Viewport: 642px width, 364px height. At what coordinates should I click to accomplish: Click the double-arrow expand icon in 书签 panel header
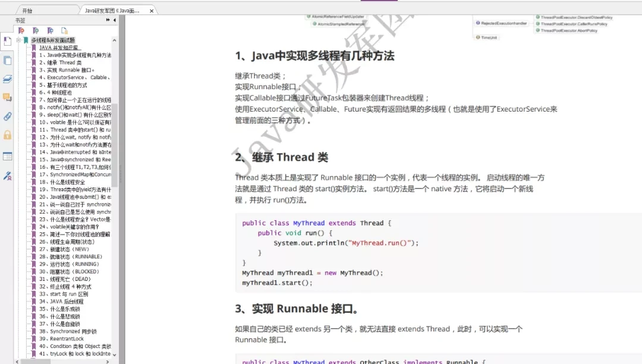pyautogui.click(x=108, y=20)
